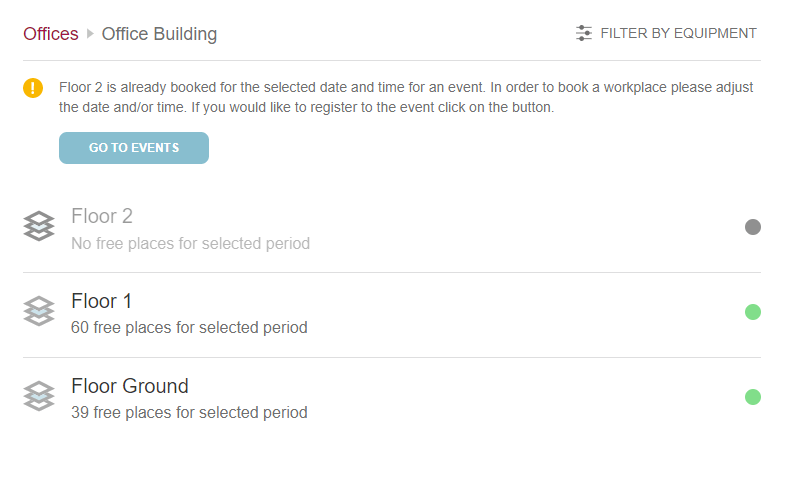Click the filter sliders icon

click(x=584, y=33)
